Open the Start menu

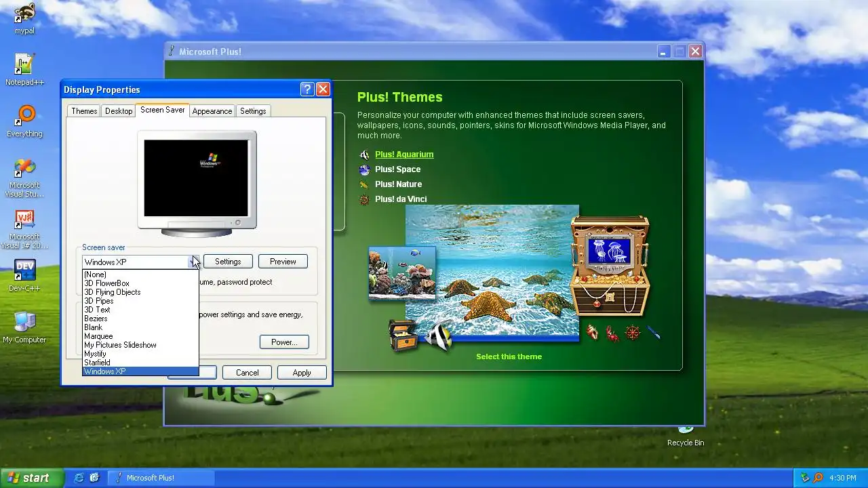click(31, 478)
